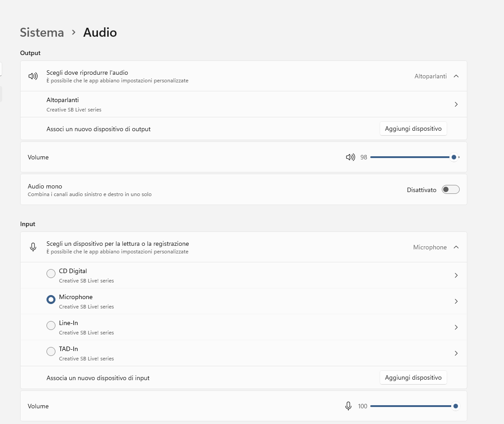
Task: Mute the microphone via input volume icon
Action: (x=348, y=406)
